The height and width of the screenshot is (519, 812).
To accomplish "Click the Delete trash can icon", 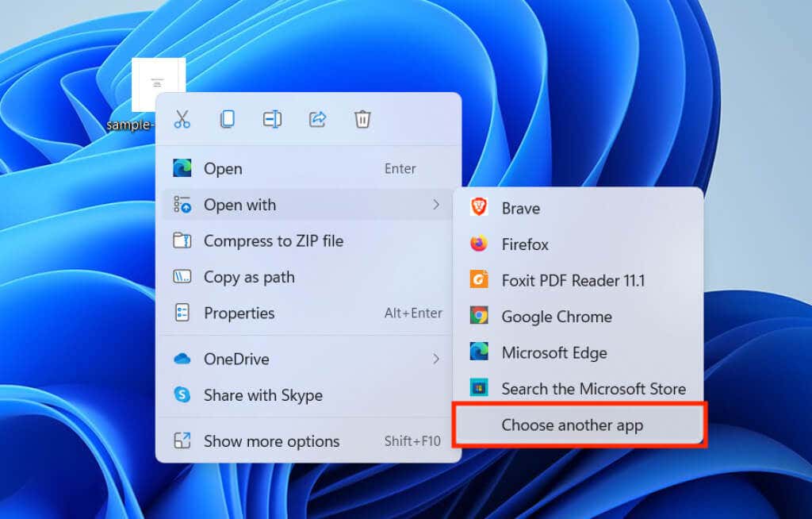I will (x=362, y=120).
